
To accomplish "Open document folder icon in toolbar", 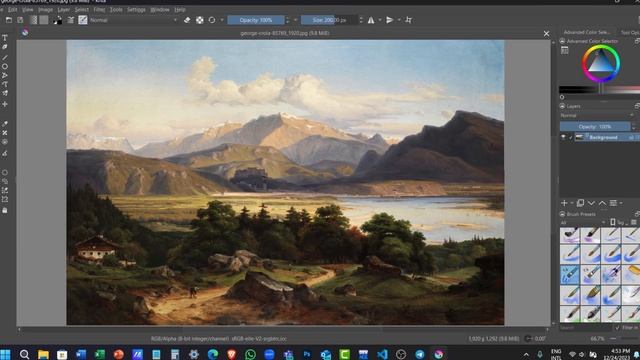I will pyautogui.click(x=9, y=20).
